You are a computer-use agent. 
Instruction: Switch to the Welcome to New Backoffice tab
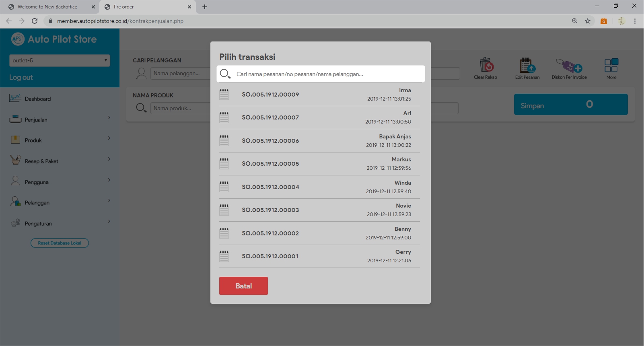pyautogui.click(x=47, y=7)
